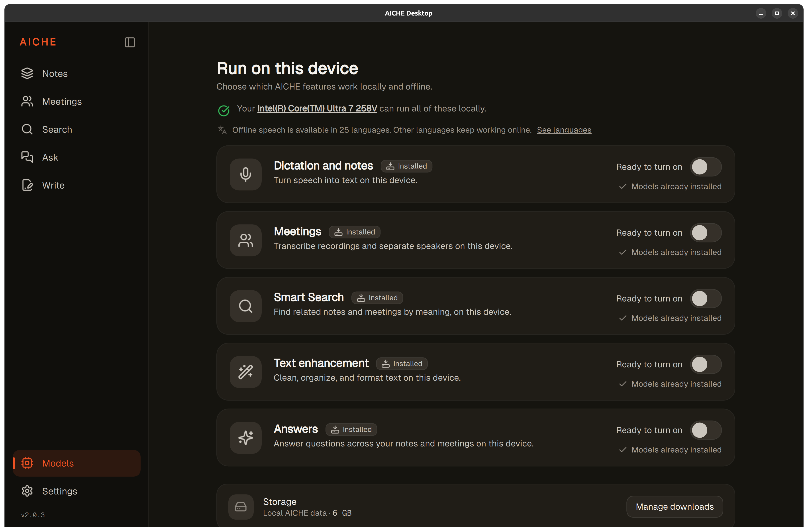
Task: Open Search from the sidebar
Action: pos(77,129)
